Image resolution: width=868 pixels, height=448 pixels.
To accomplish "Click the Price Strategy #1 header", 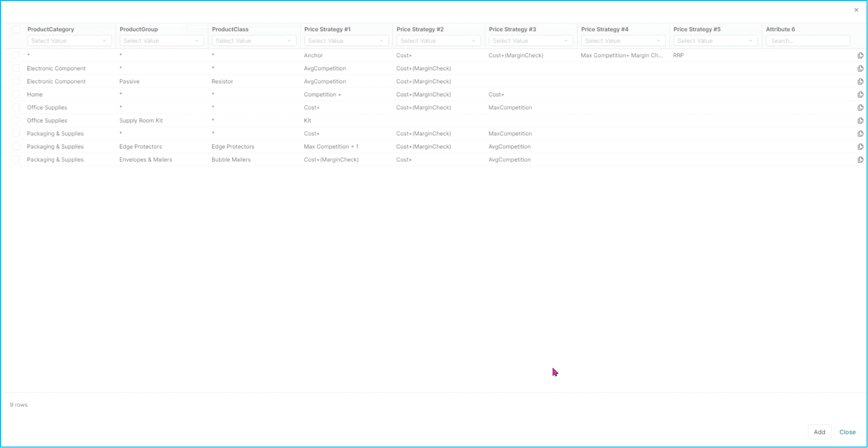I will 327,29.
